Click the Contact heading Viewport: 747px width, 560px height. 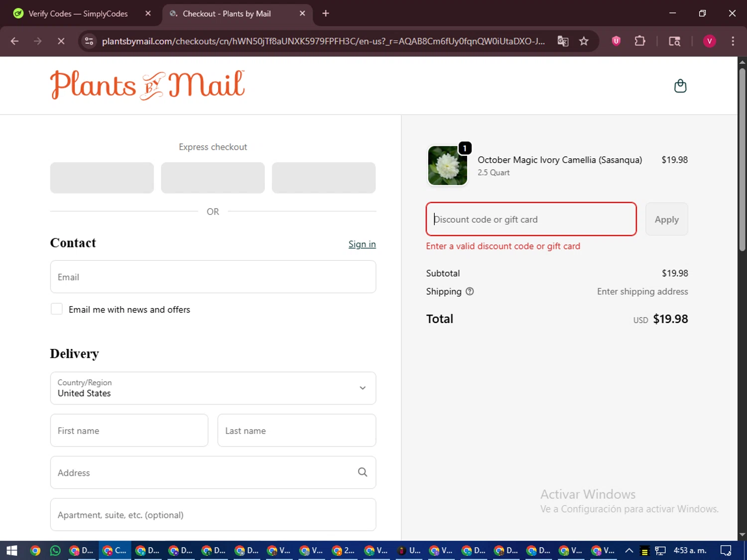[73, 243]
